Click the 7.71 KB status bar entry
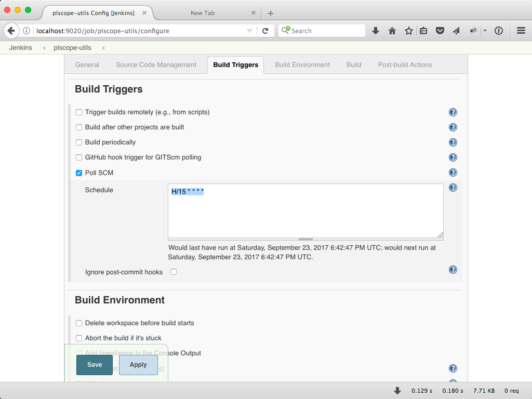The width and height of the screenshot is (532, 399). [x=484, y=391]
